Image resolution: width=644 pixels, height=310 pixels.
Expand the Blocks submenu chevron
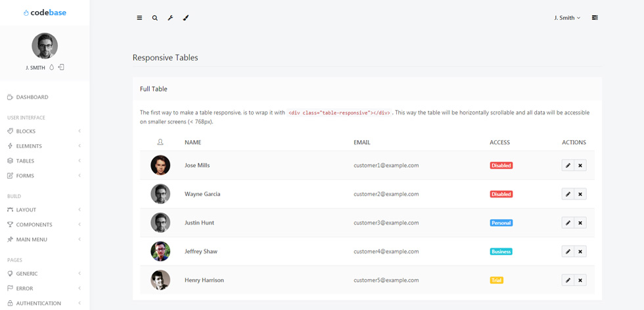tap(80, 131)
